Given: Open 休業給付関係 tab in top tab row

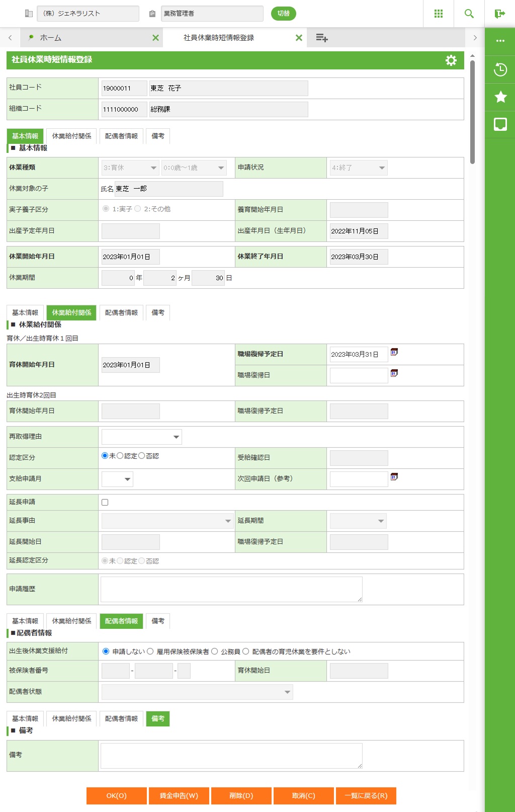Looking at the screenshot, I should point(72,136).
